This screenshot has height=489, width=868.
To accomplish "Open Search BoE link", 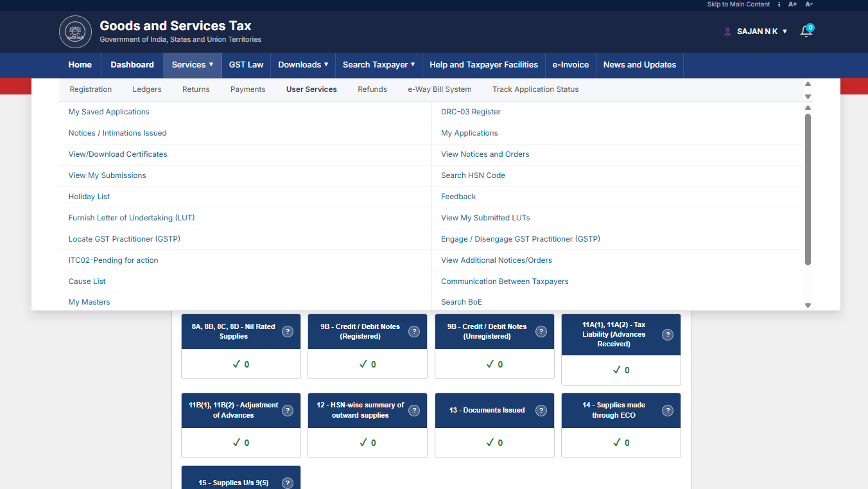I will (x=462, y=302).
